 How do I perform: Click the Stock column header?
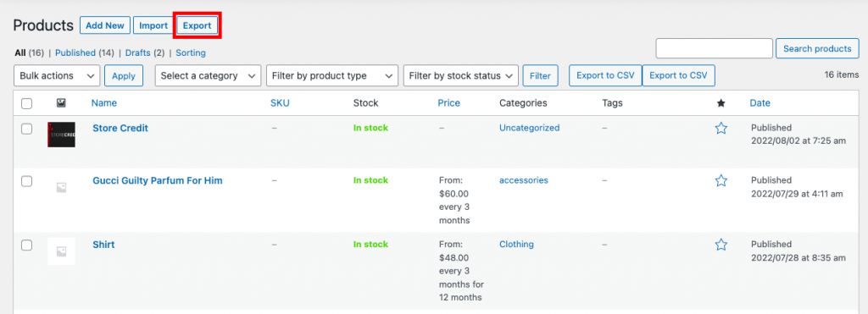click(x=366, y=102)
